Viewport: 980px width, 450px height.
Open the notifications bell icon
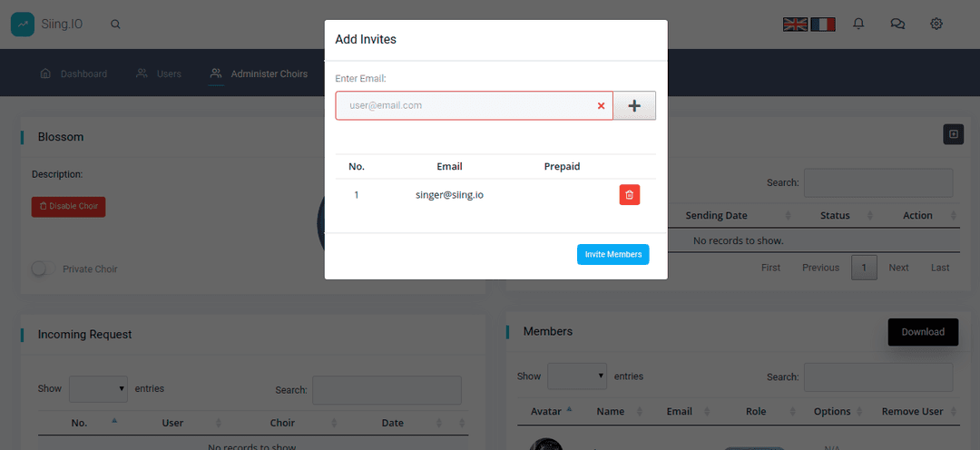coord(858,24)
